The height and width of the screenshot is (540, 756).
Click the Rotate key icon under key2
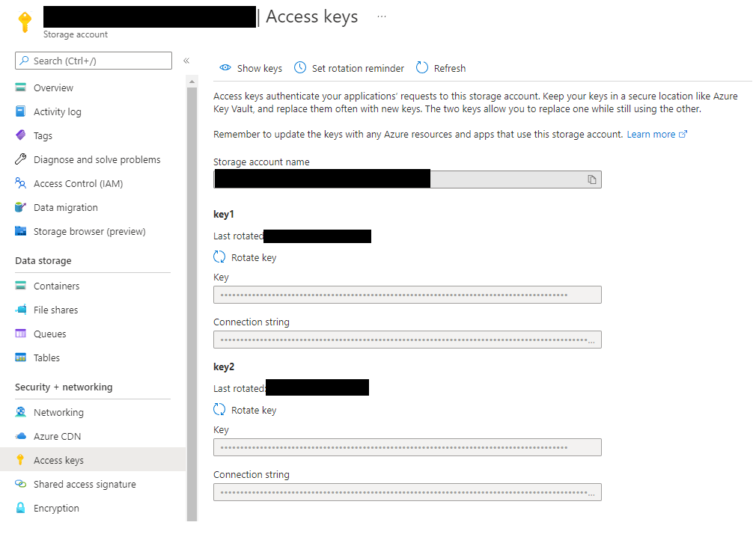tap(219, 410)
